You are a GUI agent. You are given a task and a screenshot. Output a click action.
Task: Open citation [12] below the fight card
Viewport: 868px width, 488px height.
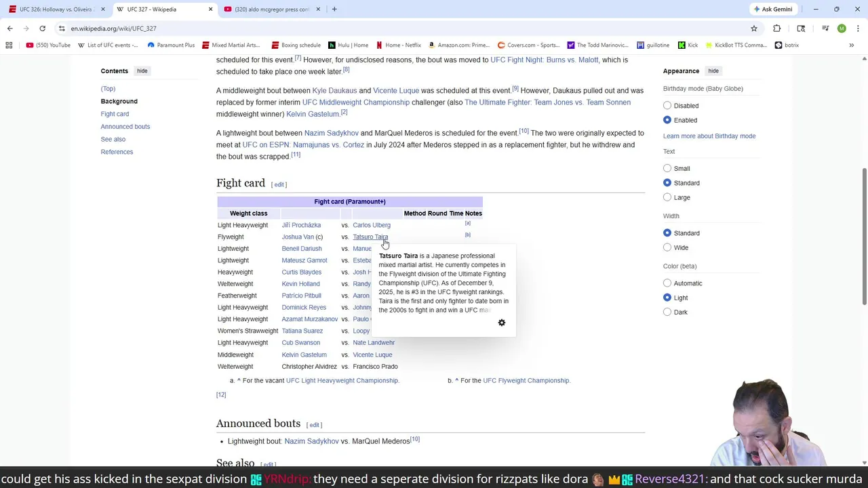click(x=221, y=395)
